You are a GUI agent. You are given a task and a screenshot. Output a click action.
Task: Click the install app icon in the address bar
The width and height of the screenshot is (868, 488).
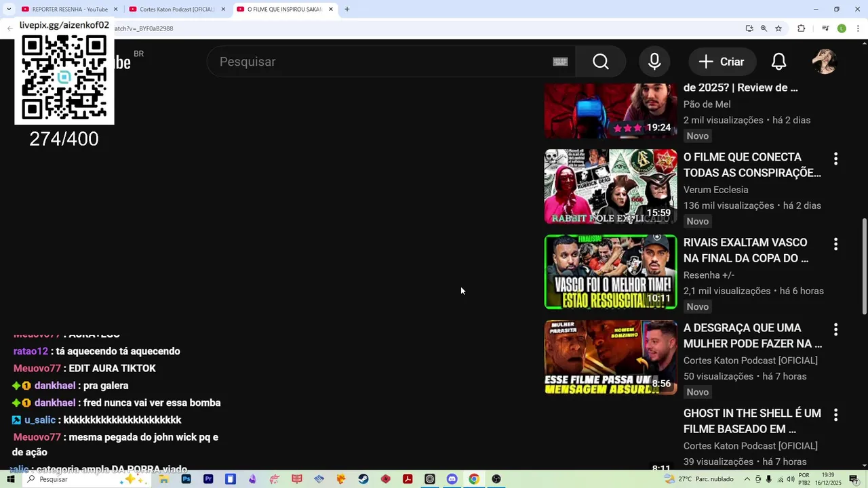[x=749, y=28]
